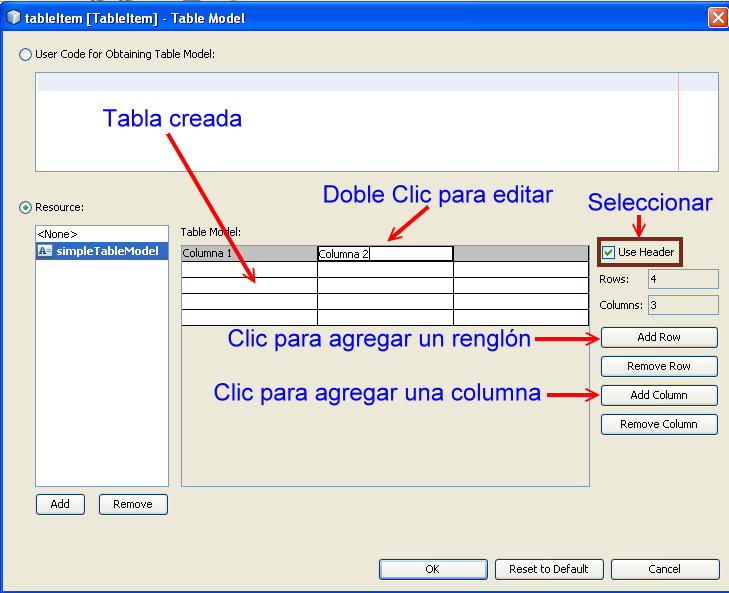Click the Columna 1 header cell
The width and height of the screenshot is (729, 593).
click(249, 253)
